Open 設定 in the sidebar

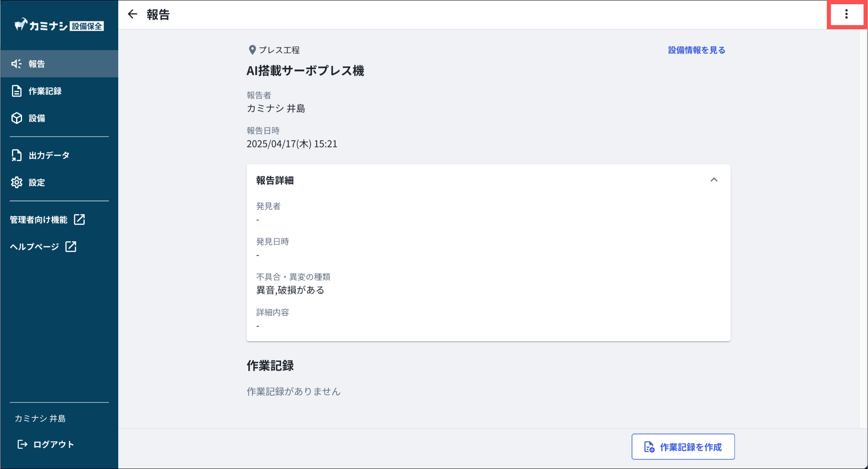click(x=59, y=183)
